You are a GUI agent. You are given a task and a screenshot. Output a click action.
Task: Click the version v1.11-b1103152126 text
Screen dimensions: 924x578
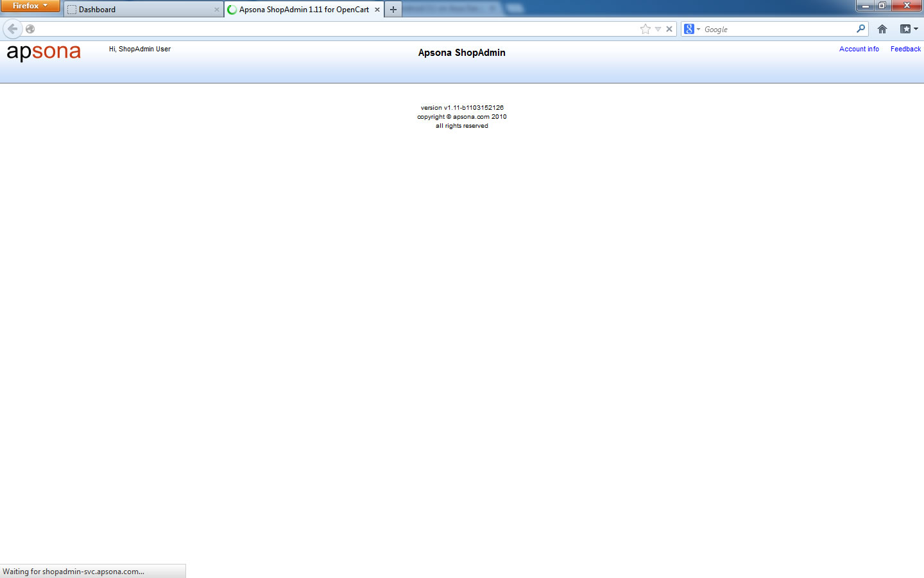(462, 108)
